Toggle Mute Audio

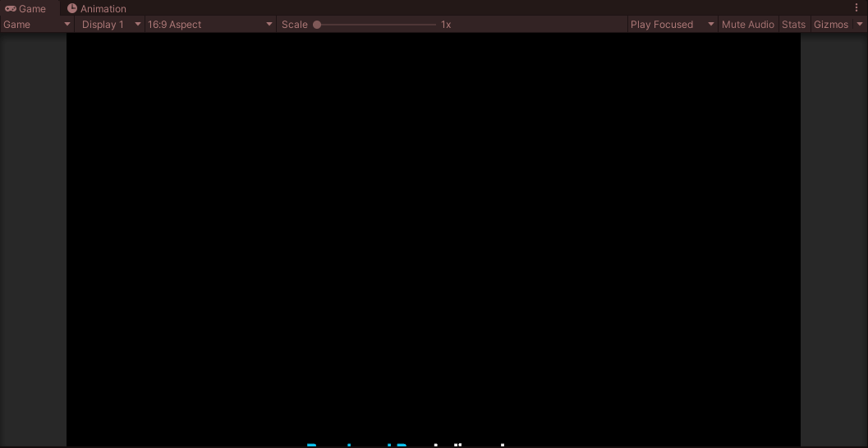[x=748, y=25]
